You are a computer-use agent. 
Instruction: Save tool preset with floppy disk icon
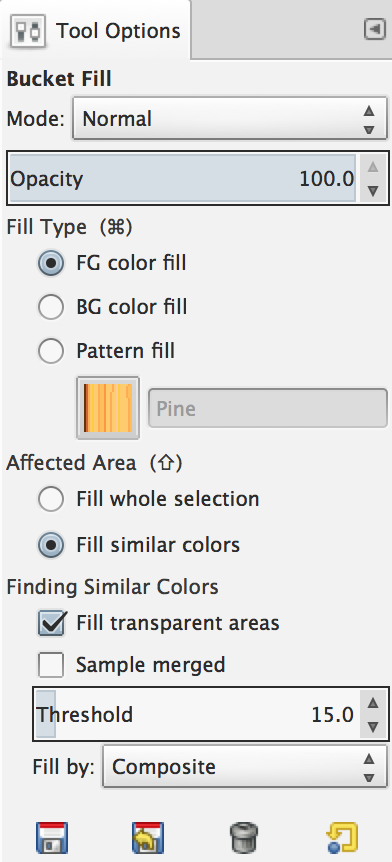pyautogui.click(x=52, y=837)
